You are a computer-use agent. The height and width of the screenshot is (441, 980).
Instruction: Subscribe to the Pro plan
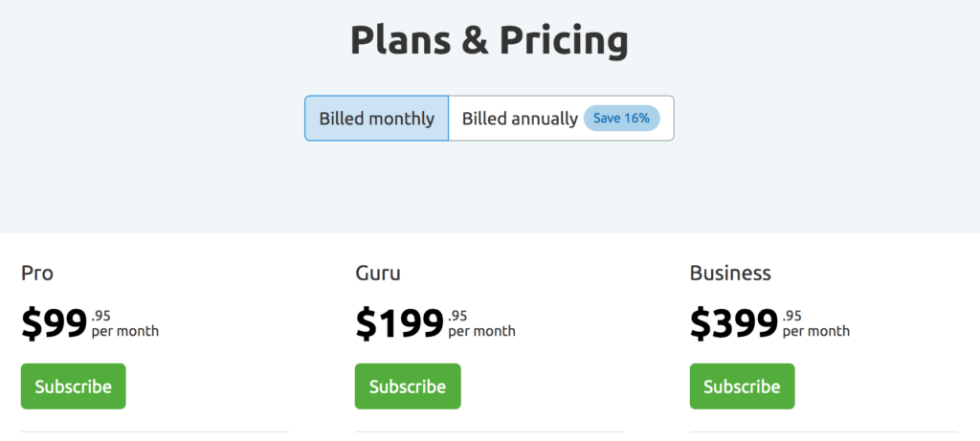74,386
